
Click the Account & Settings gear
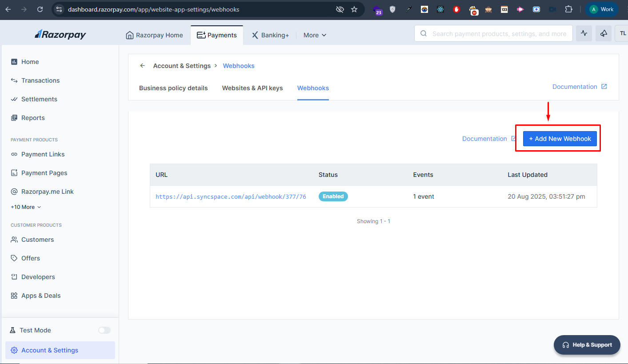point(14,350)
